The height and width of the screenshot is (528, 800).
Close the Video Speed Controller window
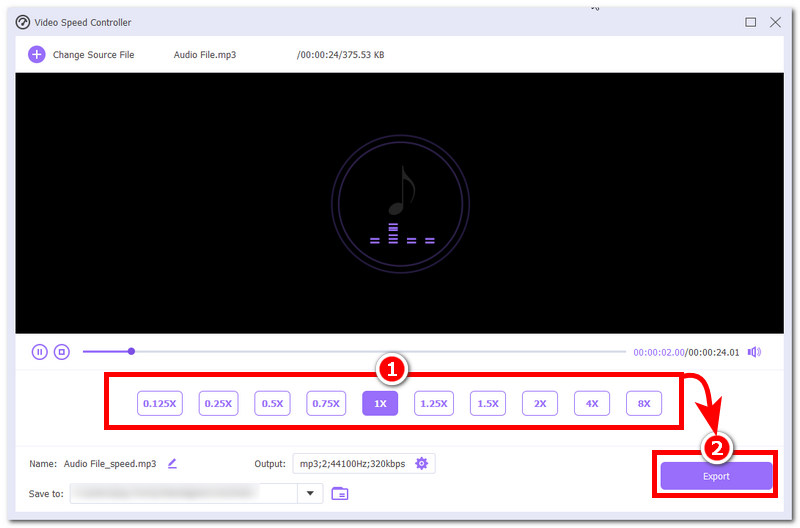(776, 22)
